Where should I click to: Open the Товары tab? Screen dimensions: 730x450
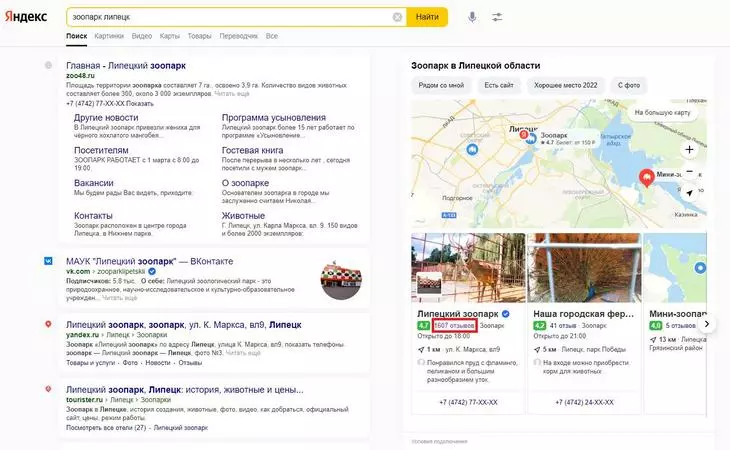point(199,36)
